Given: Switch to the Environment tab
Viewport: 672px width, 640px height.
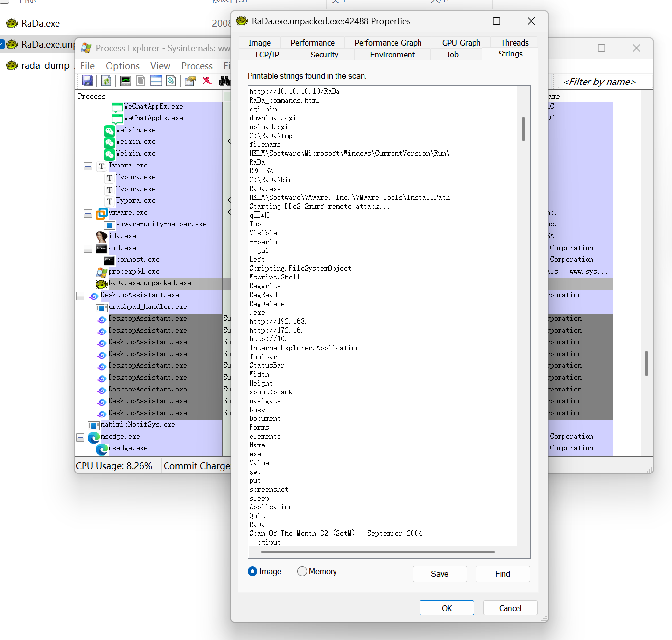Looking at the screenshot, I should pos(392,55).
